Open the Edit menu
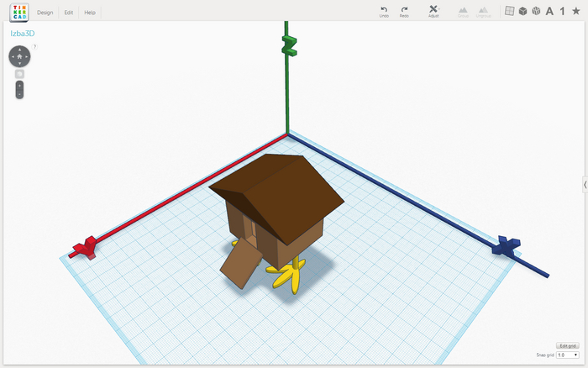The image size is (588, 368). pyautogui.click(x=68, y=13)
